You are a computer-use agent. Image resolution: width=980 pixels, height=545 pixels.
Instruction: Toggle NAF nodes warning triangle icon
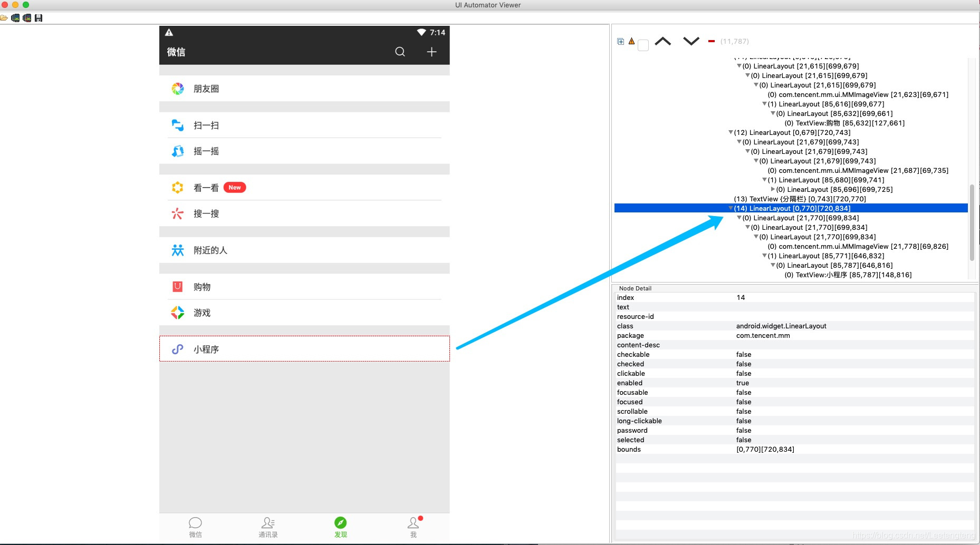pos(631,41)
